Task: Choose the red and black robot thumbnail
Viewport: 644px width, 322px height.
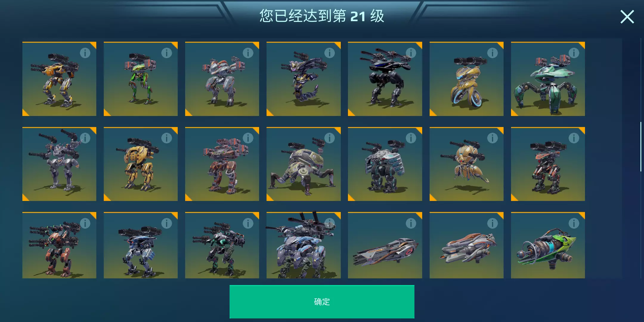Action: [x=548, y=164]
